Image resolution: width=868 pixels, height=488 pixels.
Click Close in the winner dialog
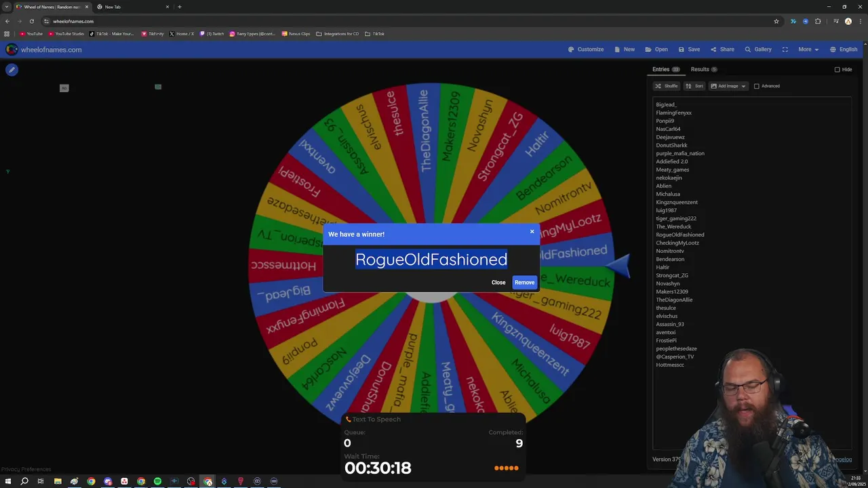click(498, 283)
